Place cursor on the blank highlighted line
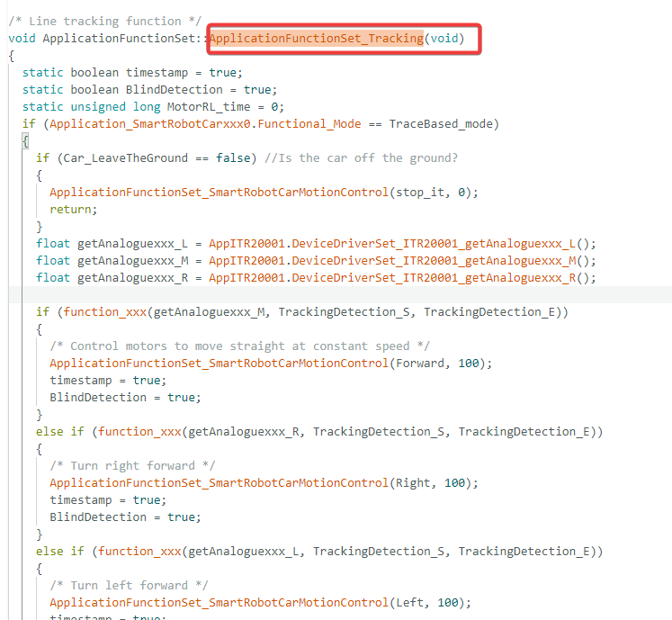This screenshot has height=620, width=672. (340, 295)
